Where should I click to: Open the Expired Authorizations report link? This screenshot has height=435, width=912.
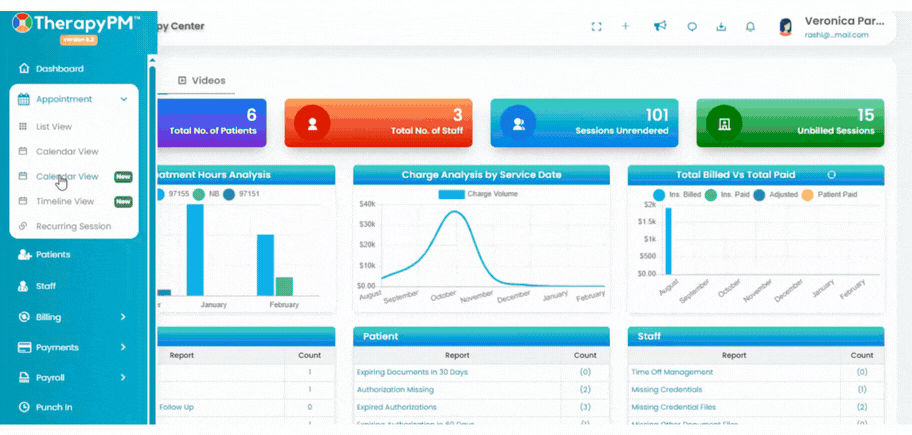click(397, 407)
